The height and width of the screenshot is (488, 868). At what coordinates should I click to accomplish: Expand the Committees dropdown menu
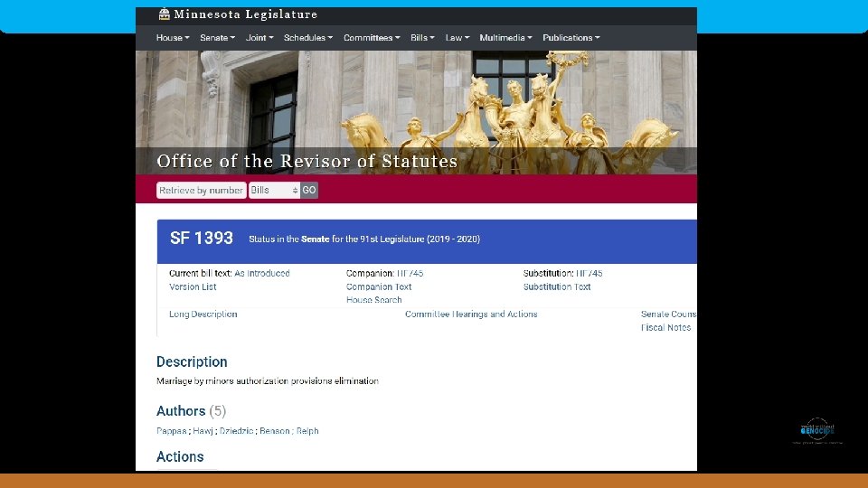(372, 38)
